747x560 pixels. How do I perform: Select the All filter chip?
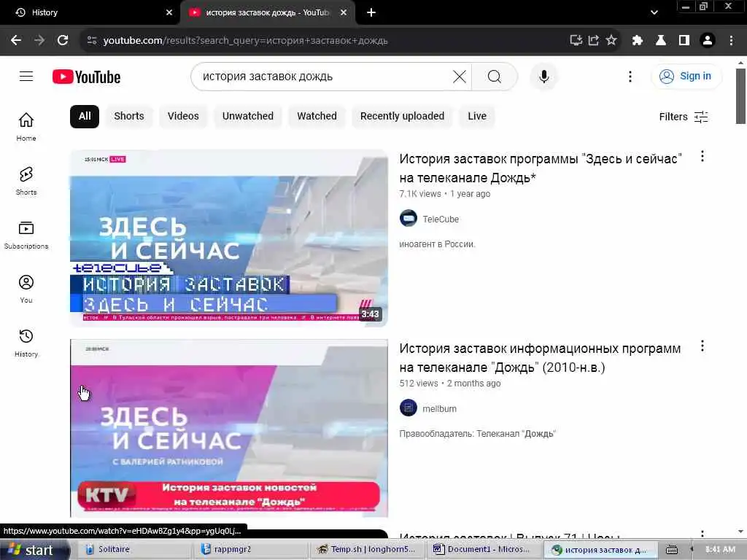(x=85, y=116)
